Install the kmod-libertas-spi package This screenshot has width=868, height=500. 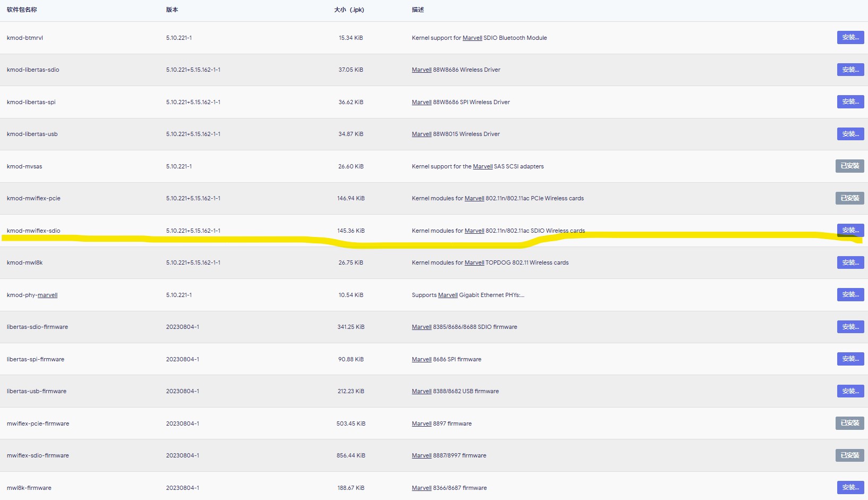(x=850, y=101)
